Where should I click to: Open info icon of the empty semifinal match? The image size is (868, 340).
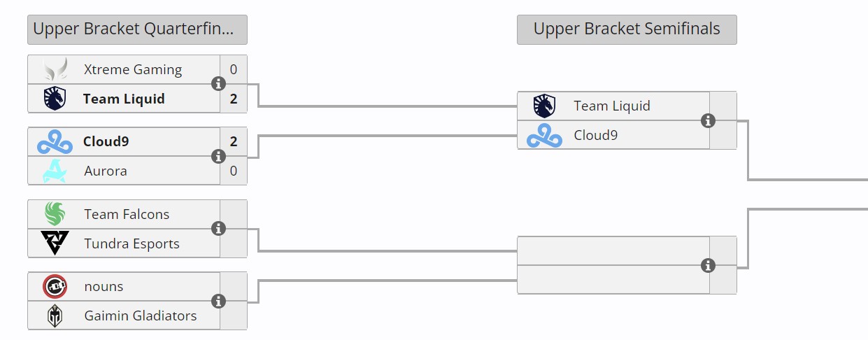[x=708, y=265]
